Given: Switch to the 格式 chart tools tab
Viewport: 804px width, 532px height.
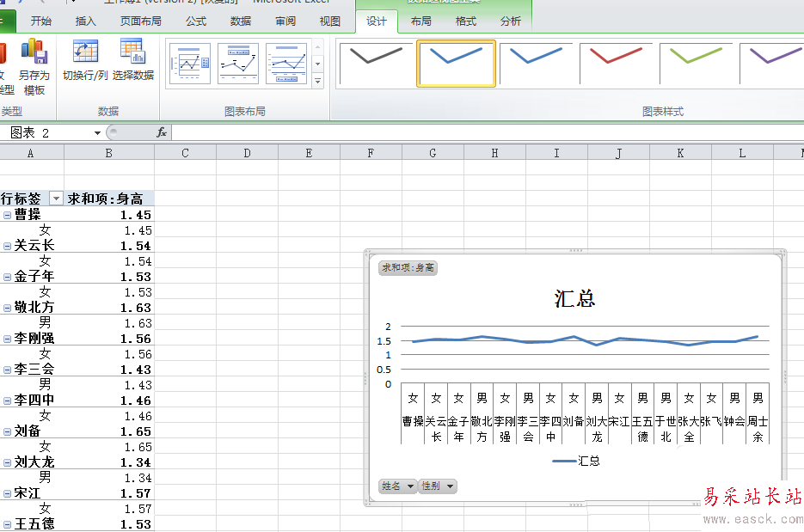Looking at the screenshot, I should pyautogui.click(x=465, y=21).
